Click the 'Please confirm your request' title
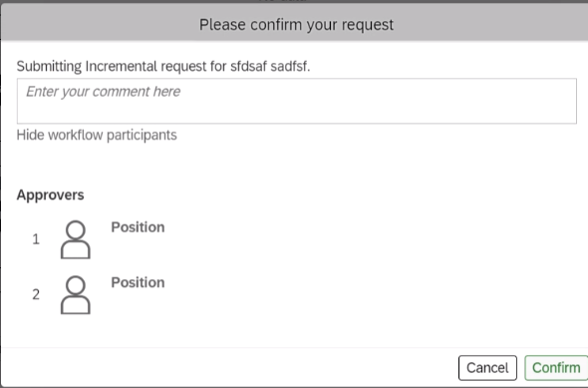Viewport: 588px width, 388px height. [296, 25]
